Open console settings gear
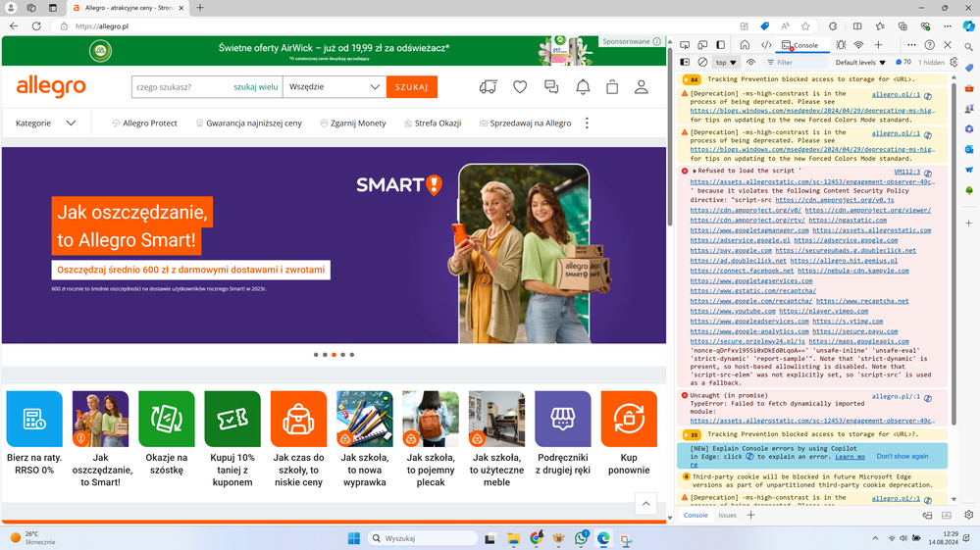This screenshot has height=550, width=980. [954, 63]
